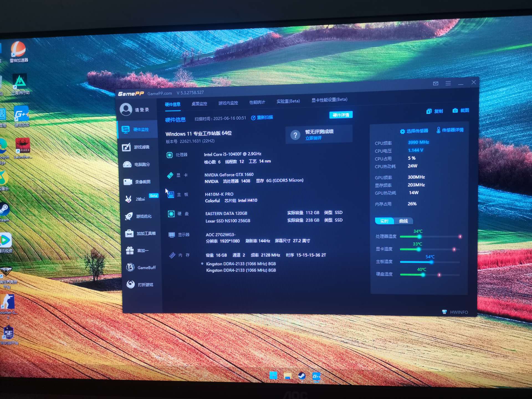Select 硬件监控 in the sidebar

tap(138, 129)
